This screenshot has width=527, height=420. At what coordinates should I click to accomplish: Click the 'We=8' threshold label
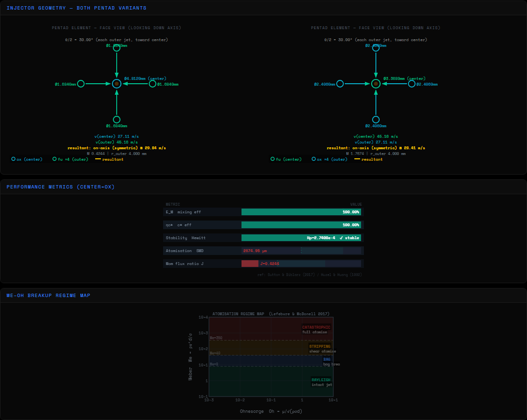click(x=214, y=364)
